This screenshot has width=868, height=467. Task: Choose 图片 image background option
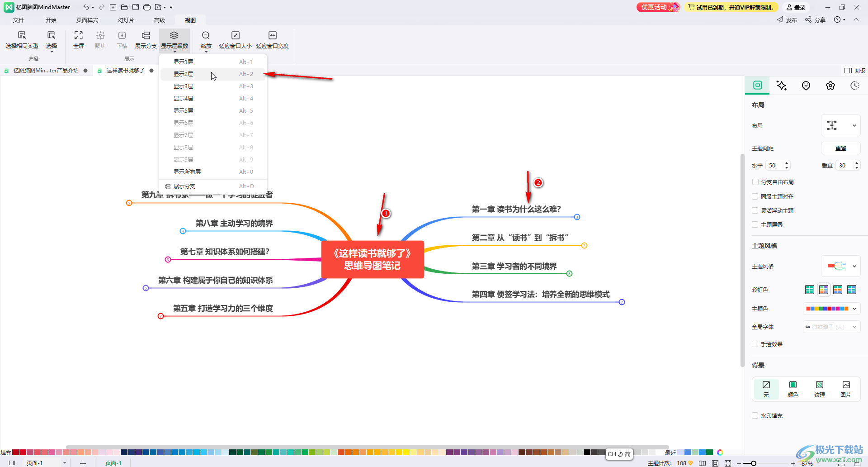(846, 389)
